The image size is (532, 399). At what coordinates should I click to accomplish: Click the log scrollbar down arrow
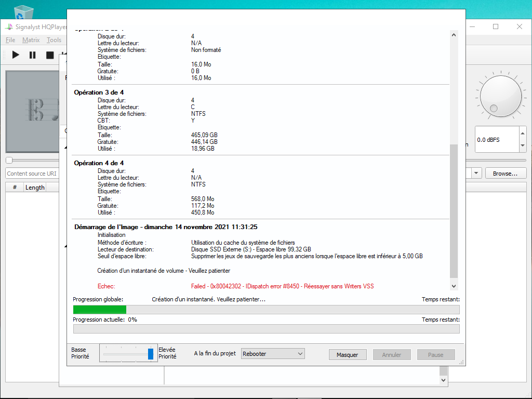tap(454, 286)
